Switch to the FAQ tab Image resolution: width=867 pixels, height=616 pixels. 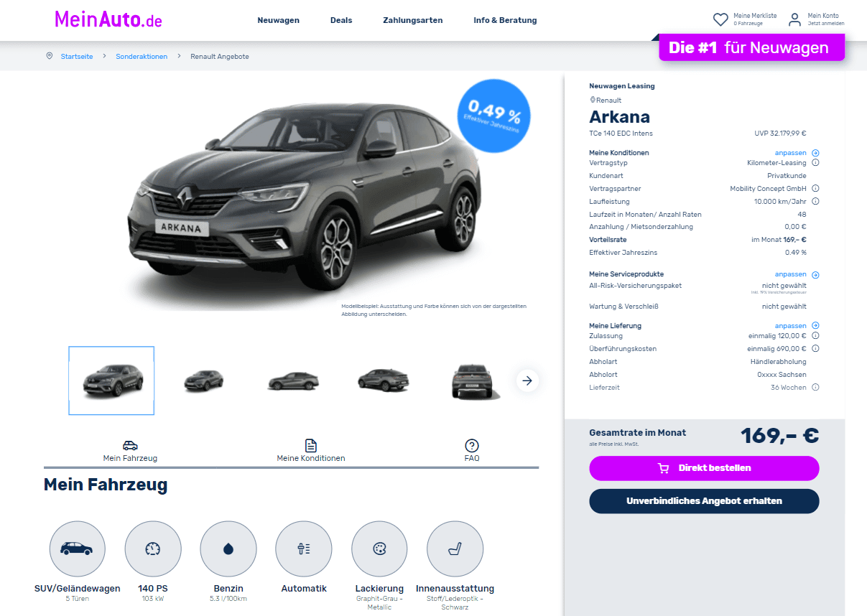click(x=472, y=451)
